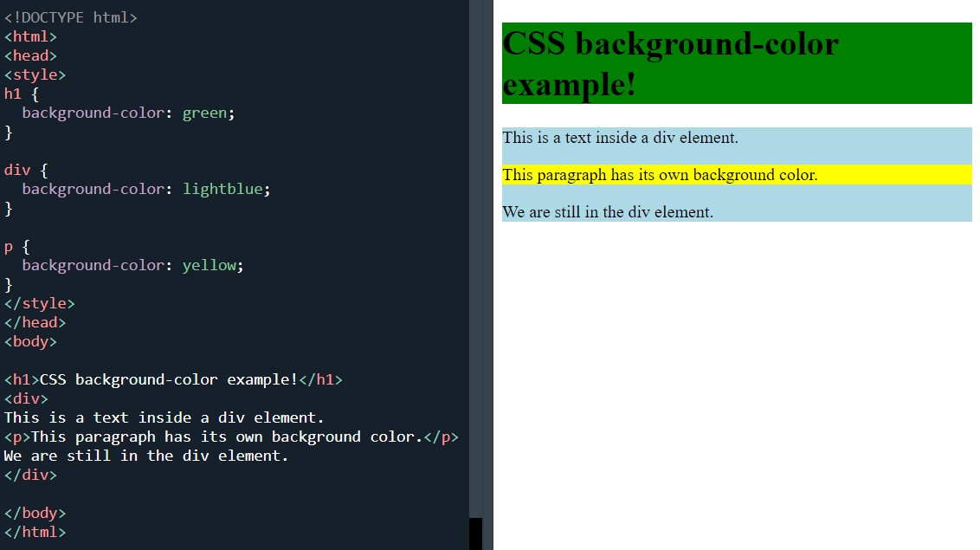Click 'This is a text inside a div element.' code line
Screen dimensions: 980x550
[x=164, y=417]
